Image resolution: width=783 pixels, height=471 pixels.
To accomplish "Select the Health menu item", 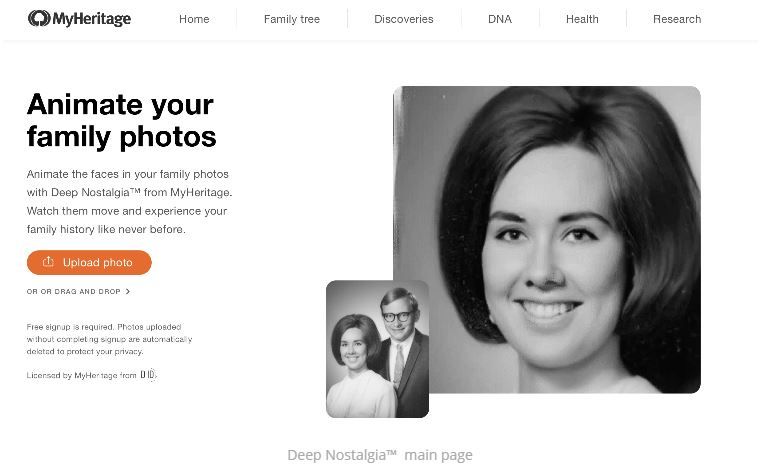I will (582, 19).
